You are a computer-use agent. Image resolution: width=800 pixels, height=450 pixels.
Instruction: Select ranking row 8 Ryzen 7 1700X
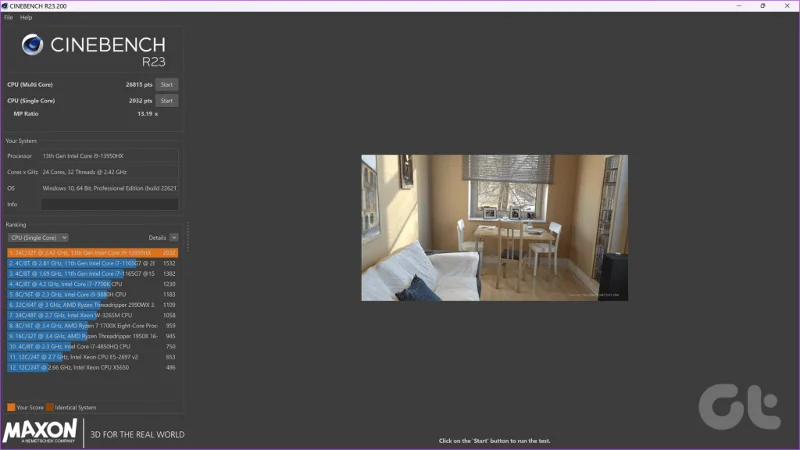(x=92, y=326)
